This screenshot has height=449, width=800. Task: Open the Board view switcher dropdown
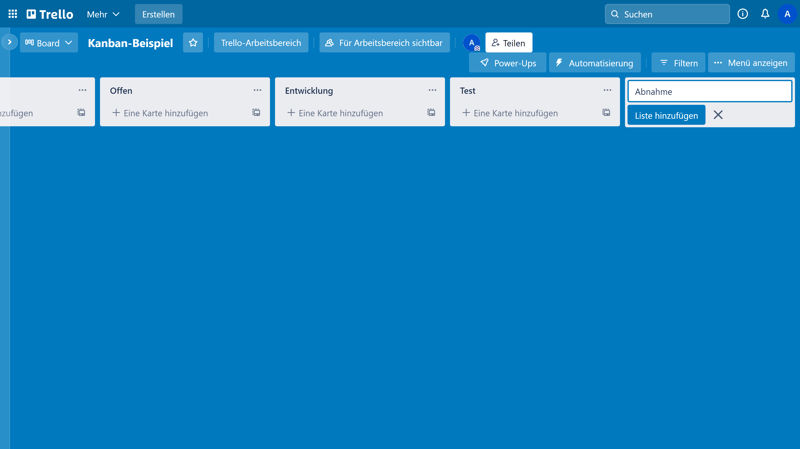point(49,43)
